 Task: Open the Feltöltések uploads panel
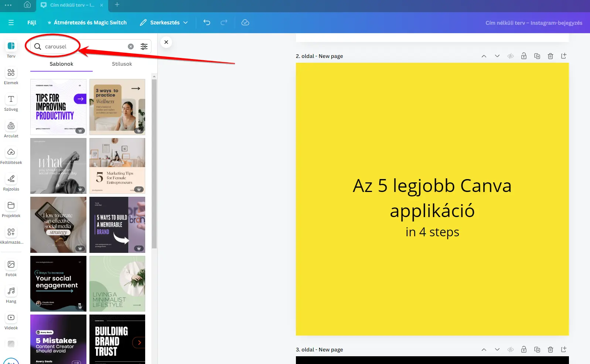tap(11, 156)
